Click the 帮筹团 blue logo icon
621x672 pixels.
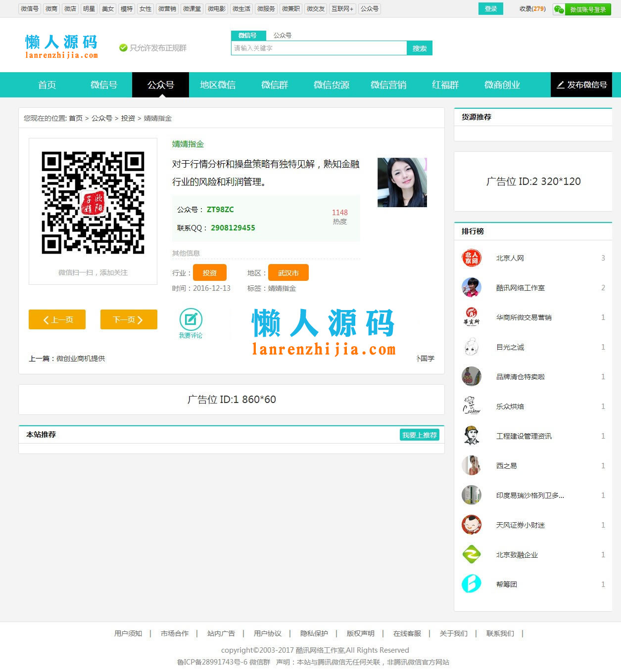471,583
